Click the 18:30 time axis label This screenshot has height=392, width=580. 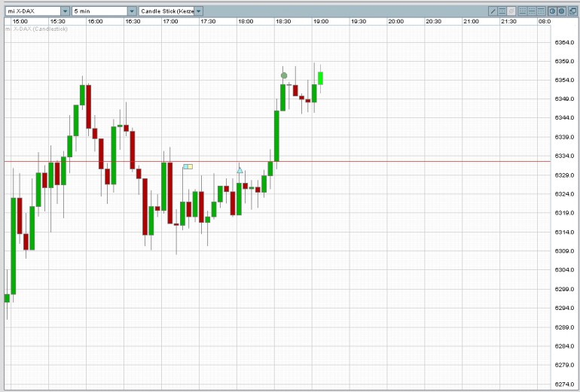[x=283, y=21]
